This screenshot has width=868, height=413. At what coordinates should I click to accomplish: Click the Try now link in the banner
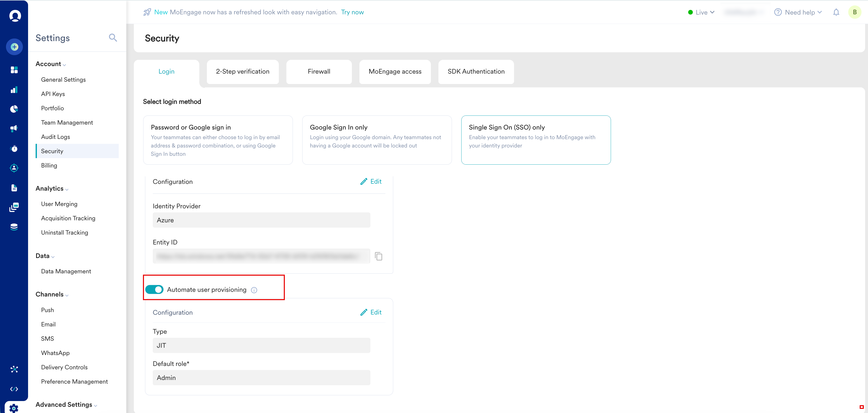coord(352,12)
